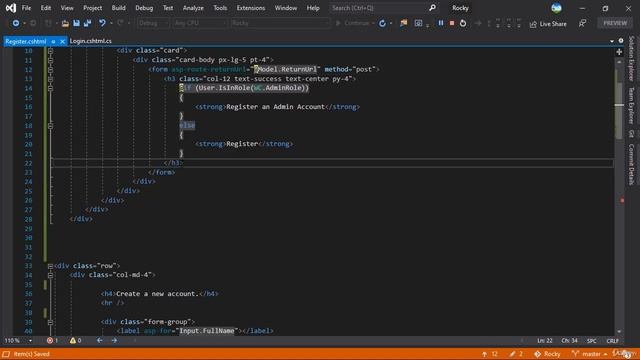640x360 pixels.
Task: Open the Comment Details side tab
Action: (631, 164)
